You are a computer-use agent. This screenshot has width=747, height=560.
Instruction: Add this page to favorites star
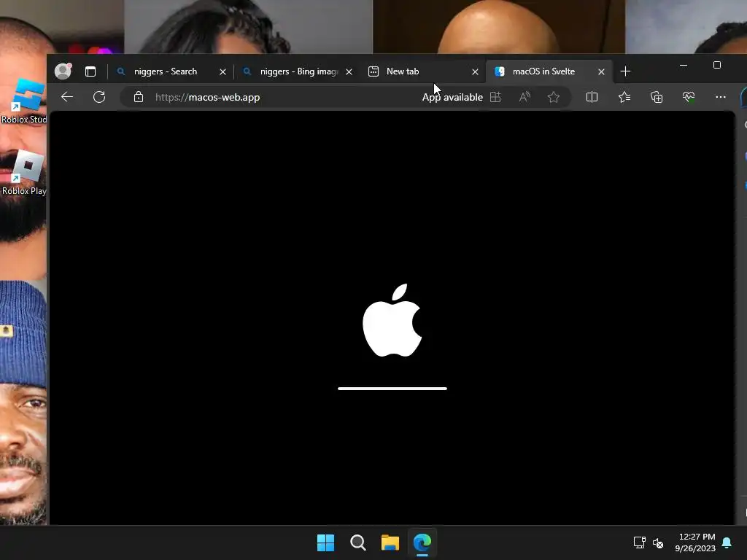point(553,97)
